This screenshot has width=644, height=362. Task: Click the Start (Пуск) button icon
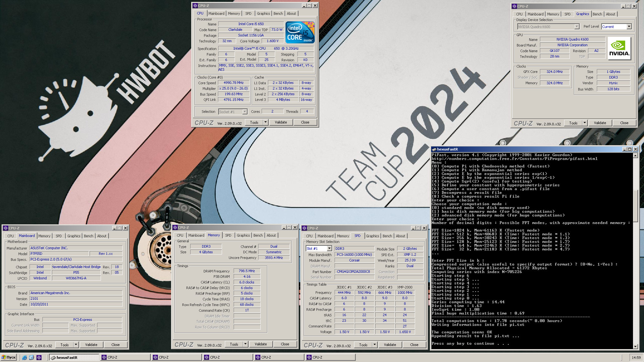pos(8,357)
